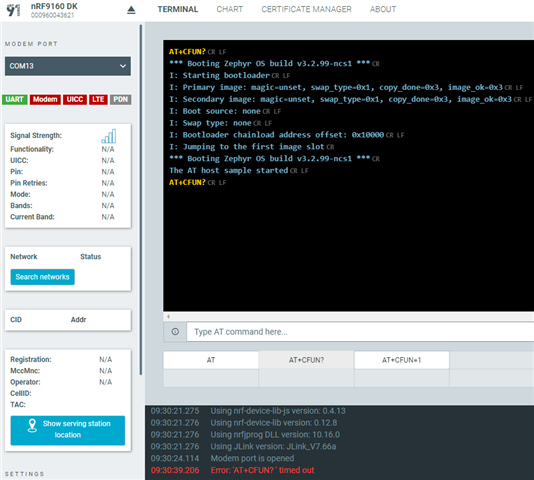Image resolution: width=534 pixels, height=480 pixels.
Task: Click the Operator label
Action: tap(25, 382)
